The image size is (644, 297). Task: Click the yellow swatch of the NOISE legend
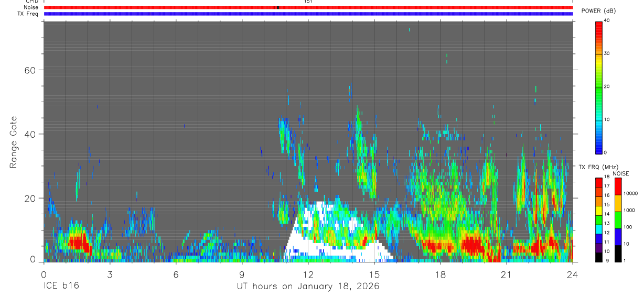pos(618,203)
